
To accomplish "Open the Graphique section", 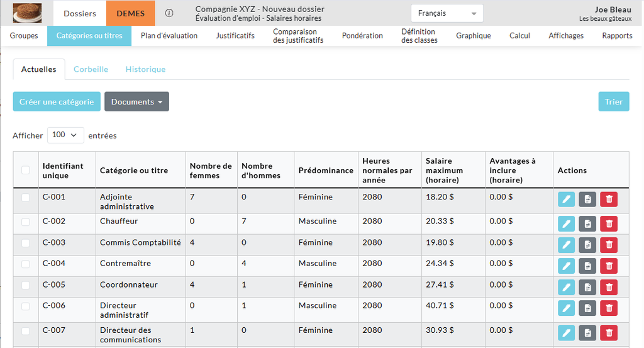I will pos(473,36).
